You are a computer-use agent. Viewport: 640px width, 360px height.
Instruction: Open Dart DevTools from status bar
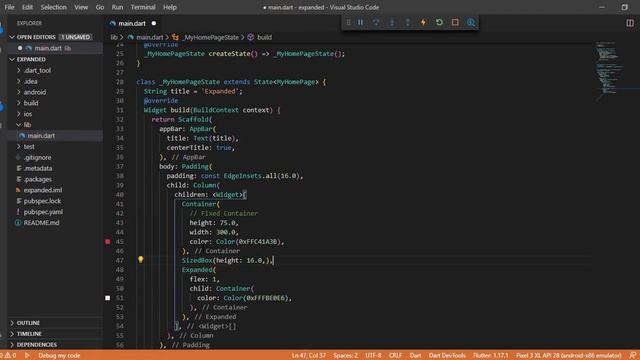447,356
